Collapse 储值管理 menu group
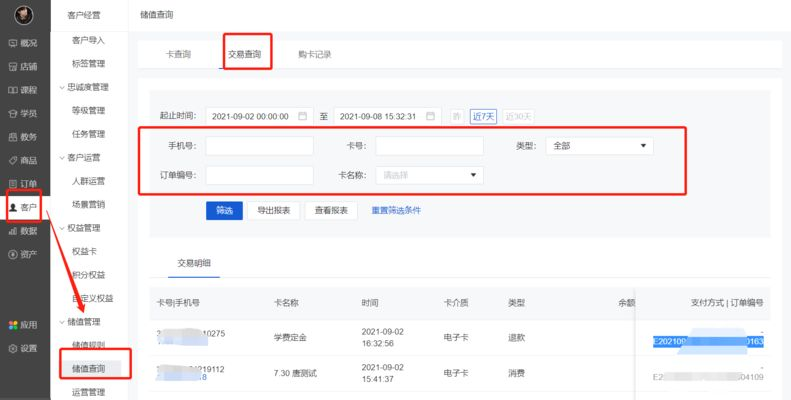 pos(62,322)
